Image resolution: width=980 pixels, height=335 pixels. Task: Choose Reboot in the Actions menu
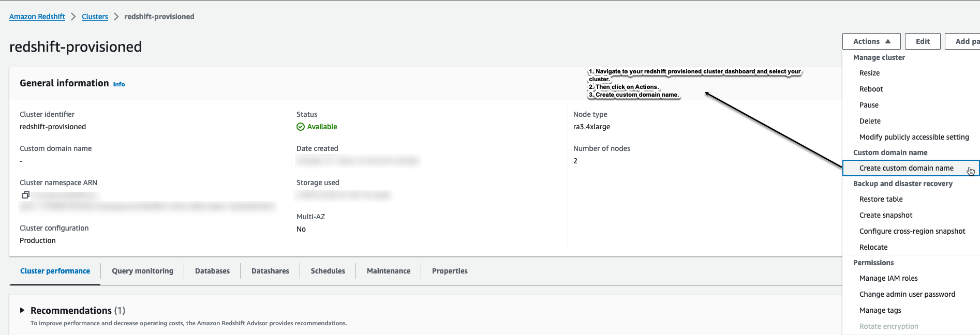(x=871, y=89)
